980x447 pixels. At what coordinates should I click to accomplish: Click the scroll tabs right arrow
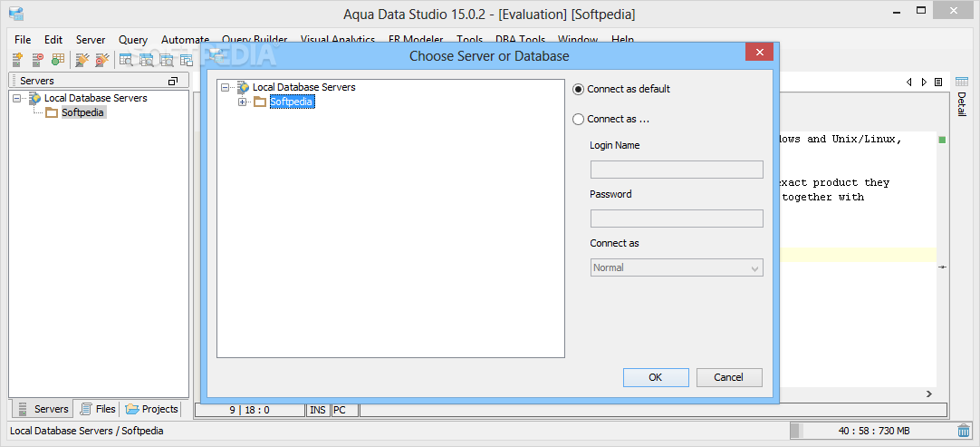(x=924, y=82)
